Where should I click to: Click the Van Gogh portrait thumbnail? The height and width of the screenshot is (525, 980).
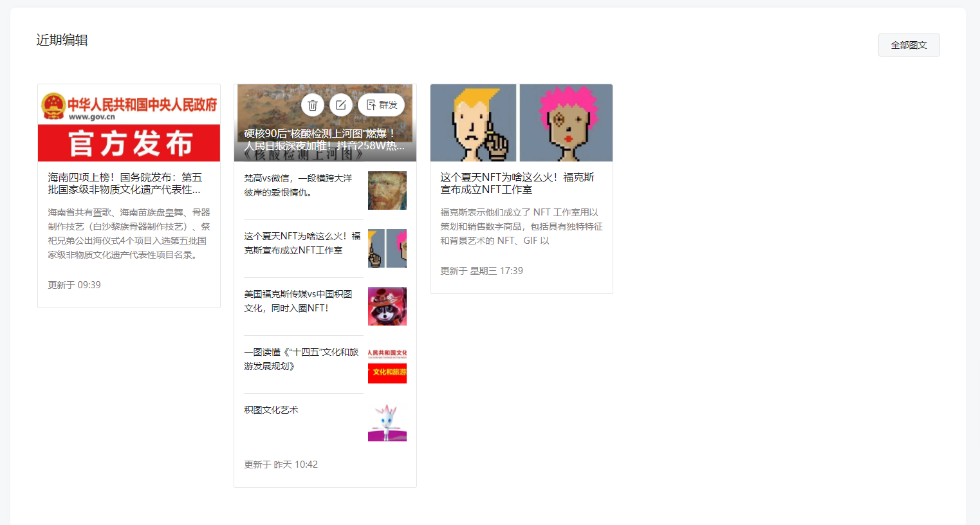click(x=387, y=190)
